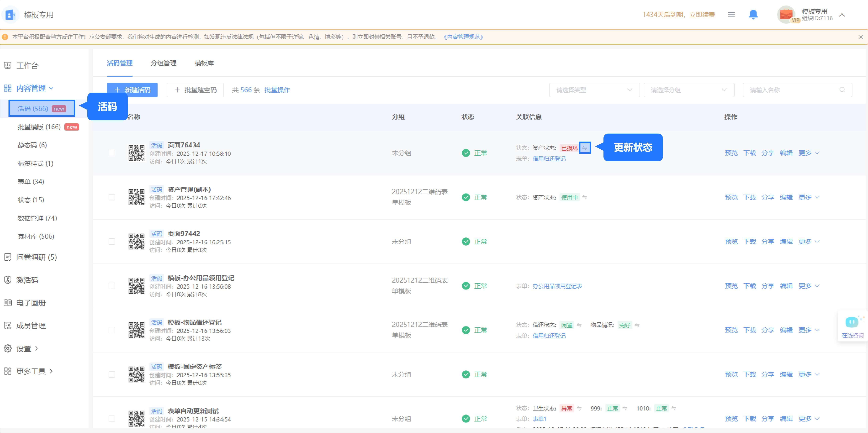Check the checkbox for 页面76434 row
868x433 pixels.
(112, 153)
